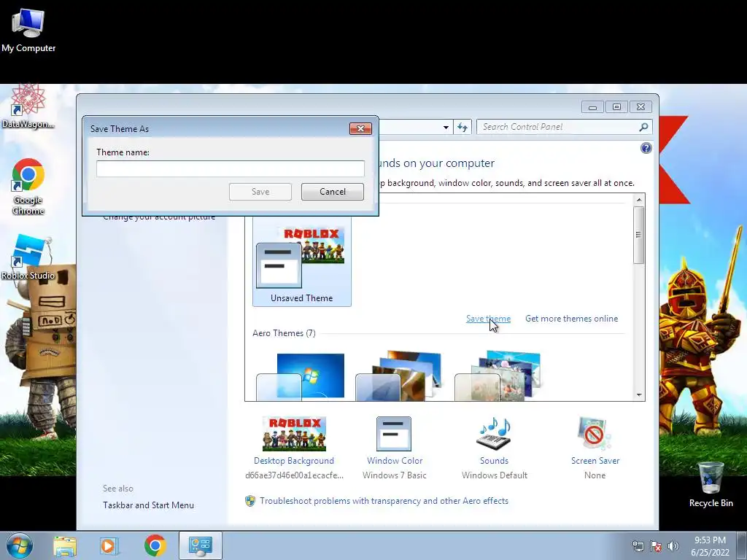Screen dimensions: 747x560
Task: Click the themes list scroll down arrow
Action: click(639, 394)
